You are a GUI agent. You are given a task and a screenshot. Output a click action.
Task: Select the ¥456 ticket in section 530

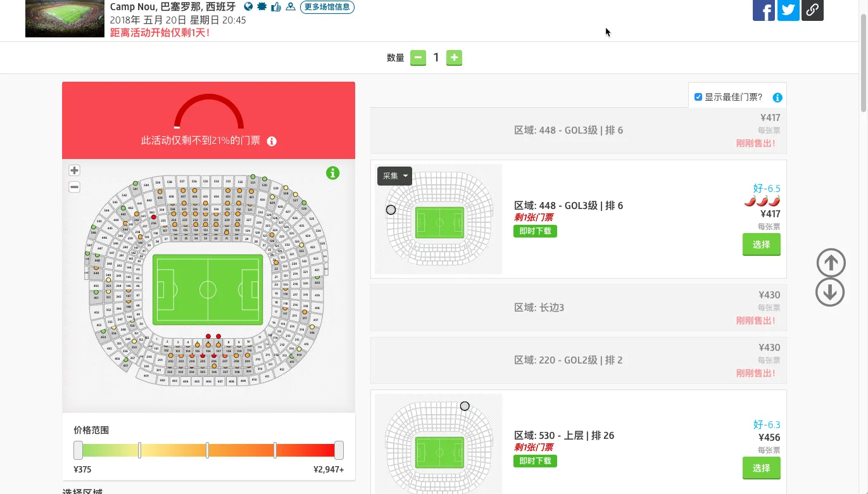coord(761,468)
